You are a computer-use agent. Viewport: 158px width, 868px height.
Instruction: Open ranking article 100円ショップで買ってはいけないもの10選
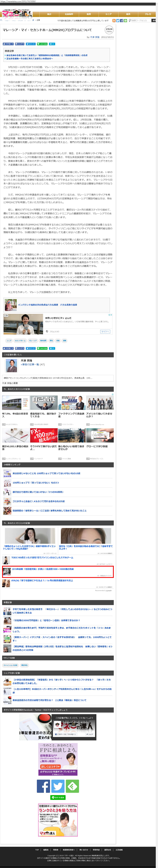click(46, 473)
